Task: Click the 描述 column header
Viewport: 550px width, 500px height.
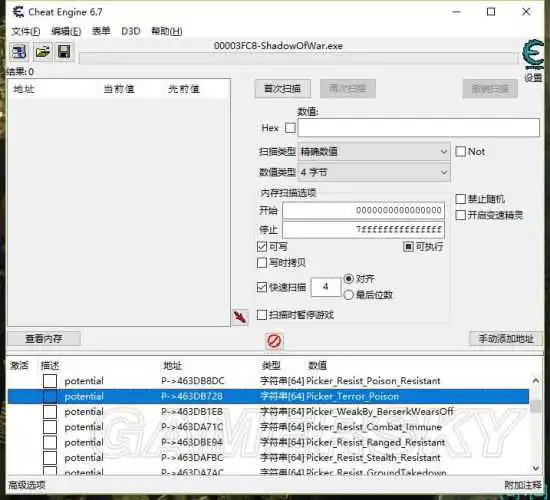Action: tap(49, 366)
